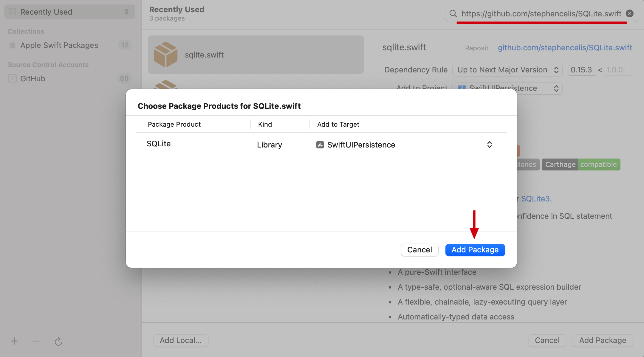This screenshot has height=357, width=644.
Task: Click the Add Local... button
Action: click(181, 340)
